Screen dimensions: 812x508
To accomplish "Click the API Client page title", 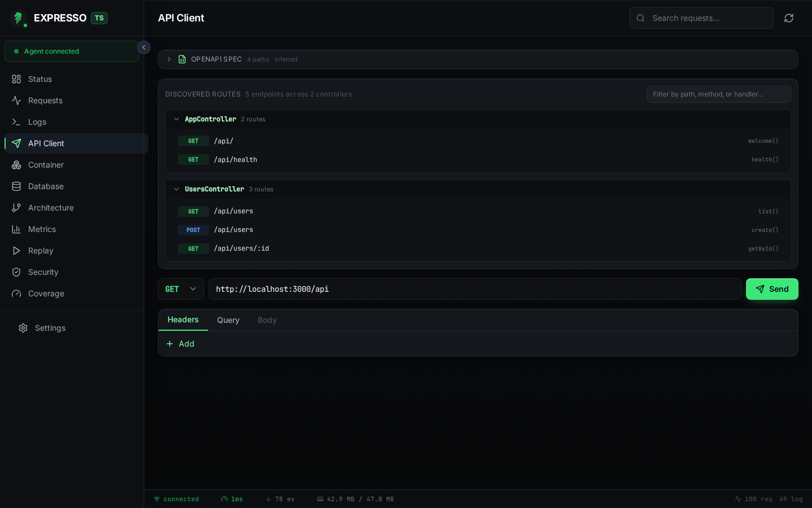I will 181,18.
